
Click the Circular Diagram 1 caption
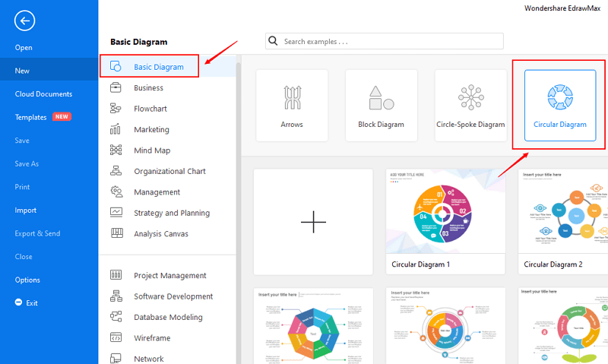421,264
